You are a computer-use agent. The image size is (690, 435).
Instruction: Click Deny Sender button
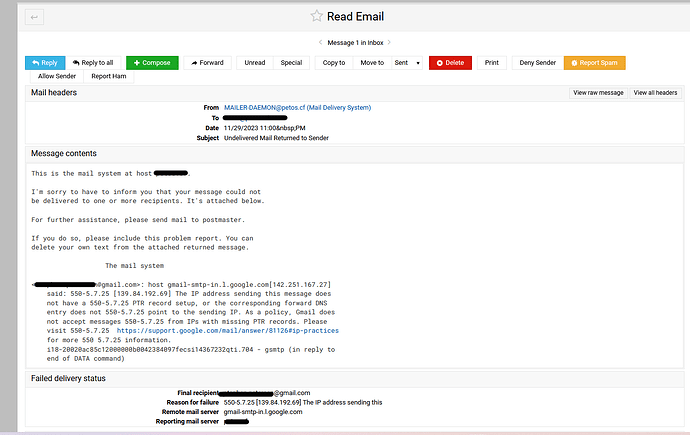pyautogui.click(x=537, y=63)
